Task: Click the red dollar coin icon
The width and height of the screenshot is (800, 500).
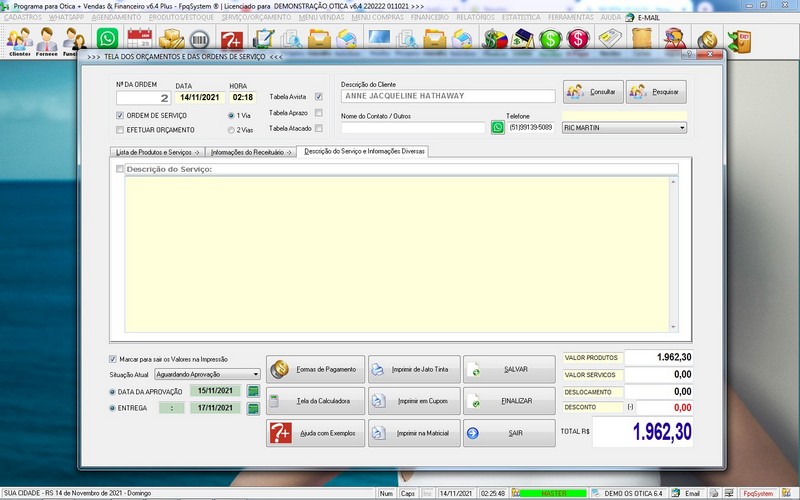Action: (578, 39)
